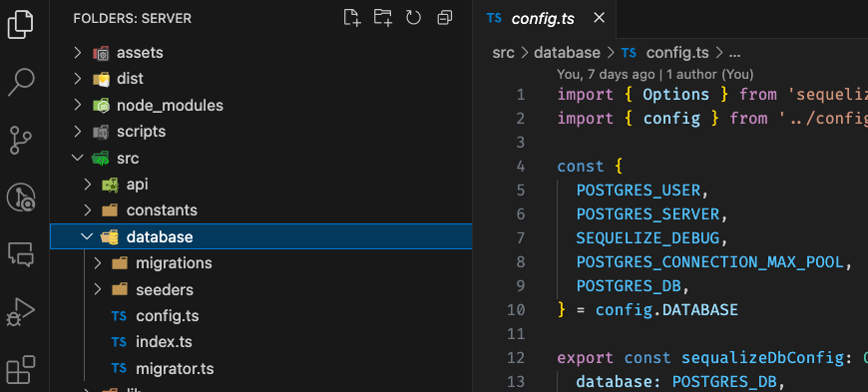Image resolution: width=868 pixels, height=392 pixels.
Task: Click the migrations folder icon
Action: 120,263
